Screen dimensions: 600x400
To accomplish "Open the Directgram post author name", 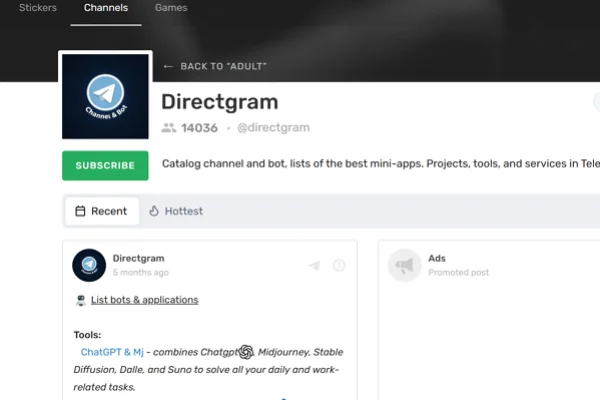I will tap(139, 258).
